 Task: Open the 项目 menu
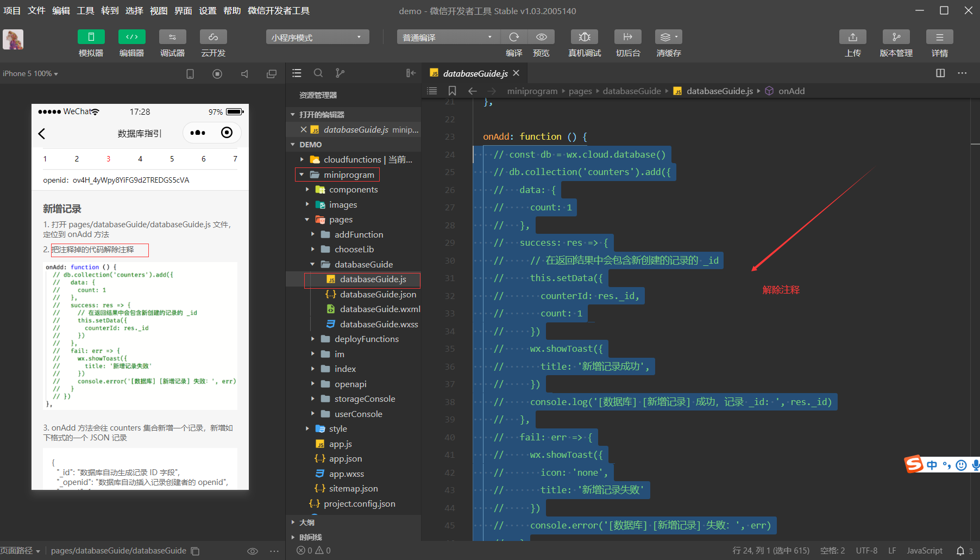12,11
